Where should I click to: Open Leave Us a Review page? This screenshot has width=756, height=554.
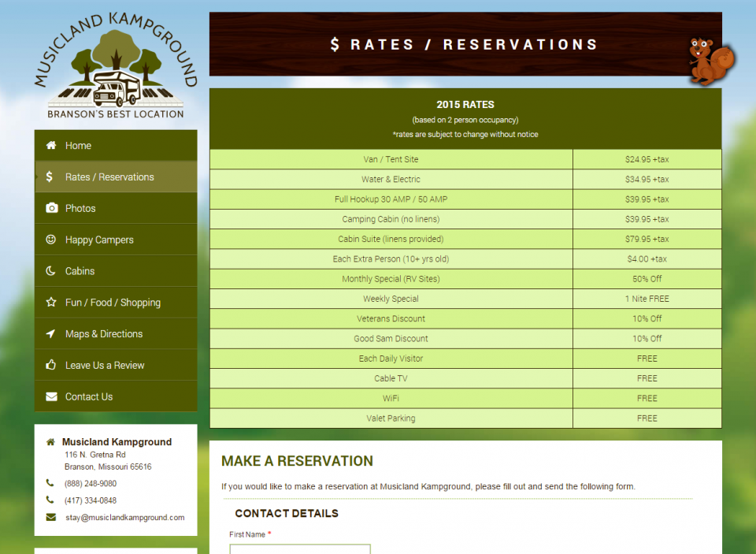(x=116, y=365)
